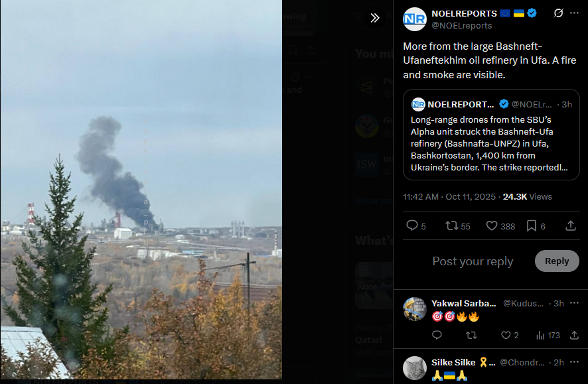Click the Grok icon beside NOELREPORTS header
Image resolution: width=588 pixels, height=384 pixels.
coord(558,13)
